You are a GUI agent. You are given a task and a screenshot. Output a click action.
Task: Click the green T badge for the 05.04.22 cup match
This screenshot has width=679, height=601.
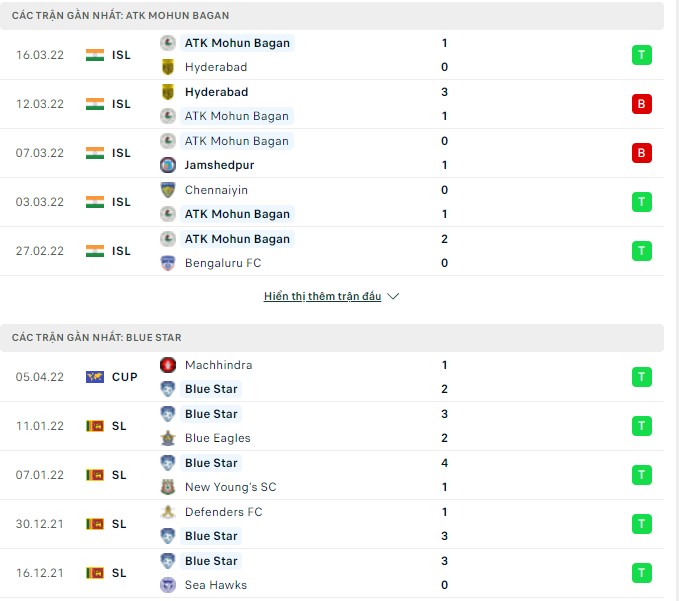[642, 377]
